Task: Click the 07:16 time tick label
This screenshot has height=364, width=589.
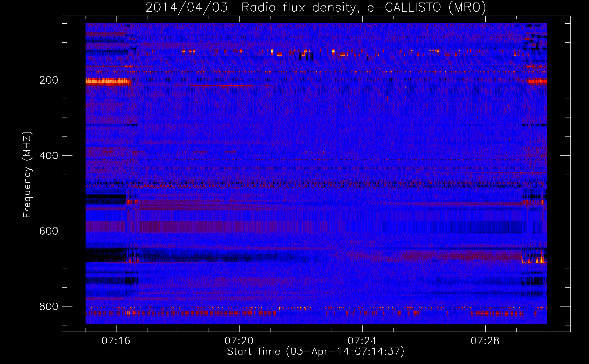Action: (x=116, y=341)
